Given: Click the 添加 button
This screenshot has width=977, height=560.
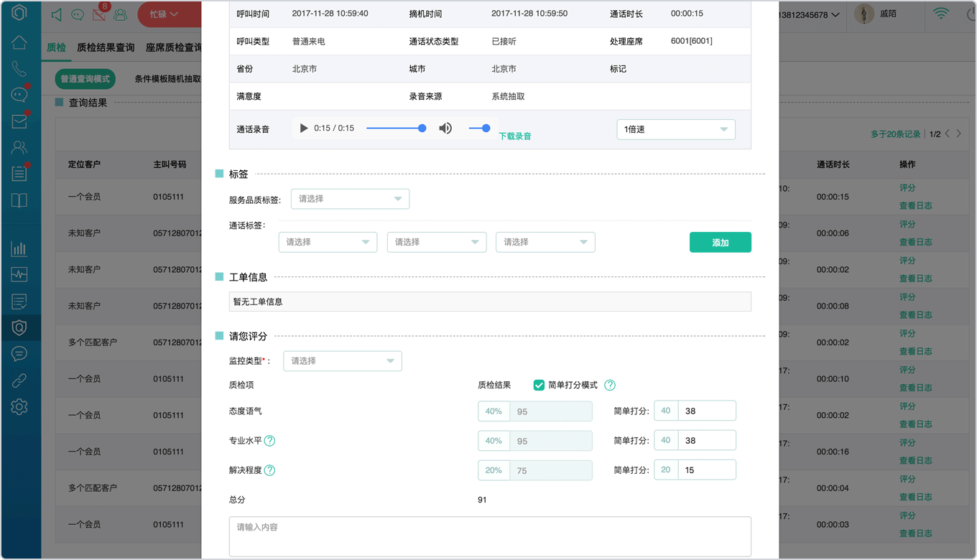Looking at the screenshot, I should tap(721, 243).
